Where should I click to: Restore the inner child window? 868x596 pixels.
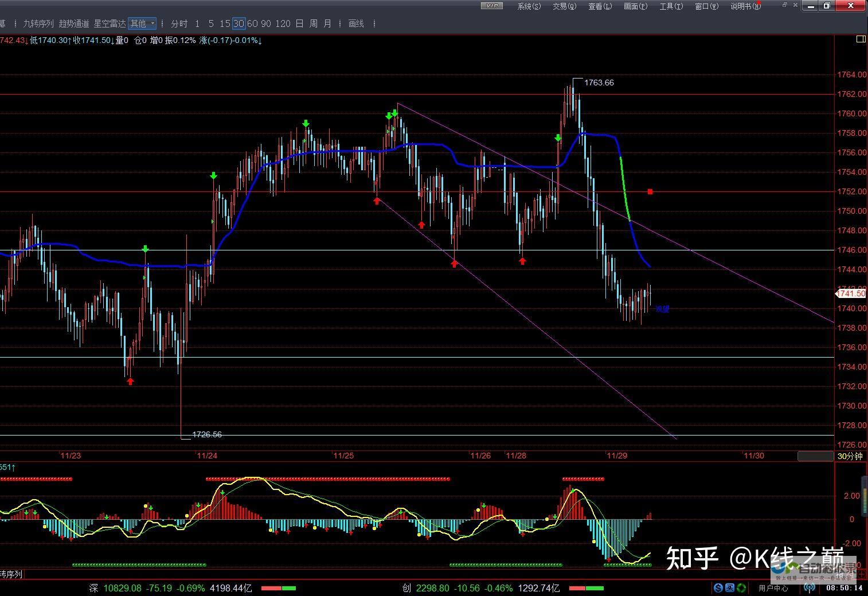point(784,5)
